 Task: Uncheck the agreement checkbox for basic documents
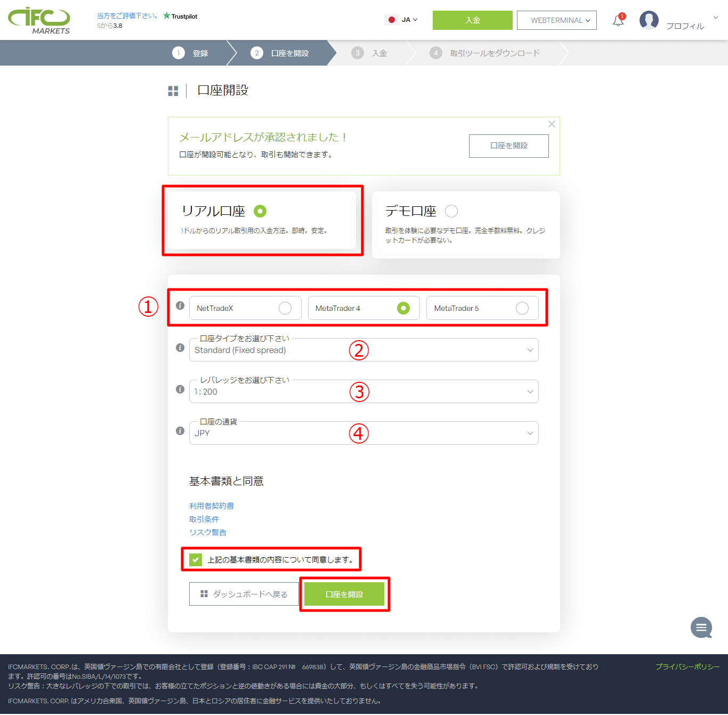[x=196, y=560]
